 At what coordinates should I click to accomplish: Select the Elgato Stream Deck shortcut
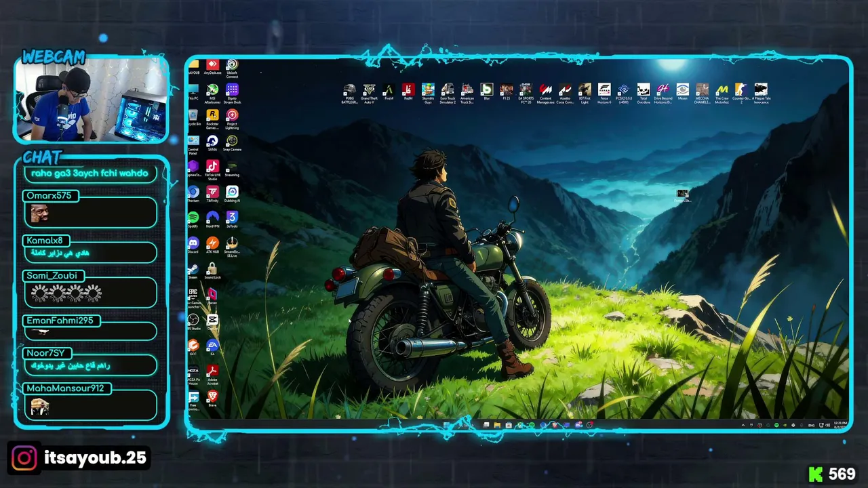pos(232,94)
